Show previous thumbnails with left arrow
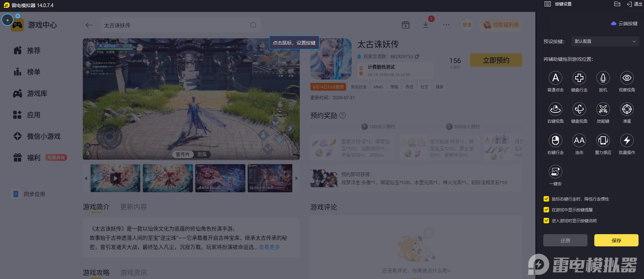644x279 pixels. [x=86, y=178]
